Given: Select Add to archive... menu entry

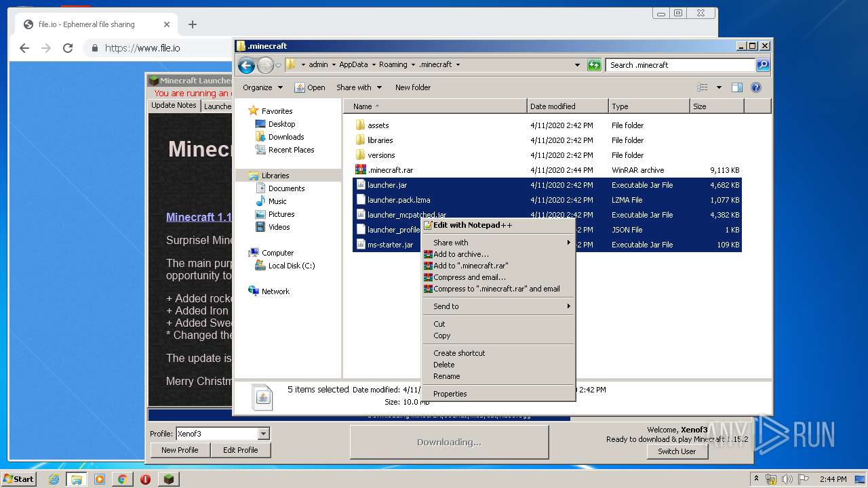Looking at the screenshot, I should click(498, 254).
